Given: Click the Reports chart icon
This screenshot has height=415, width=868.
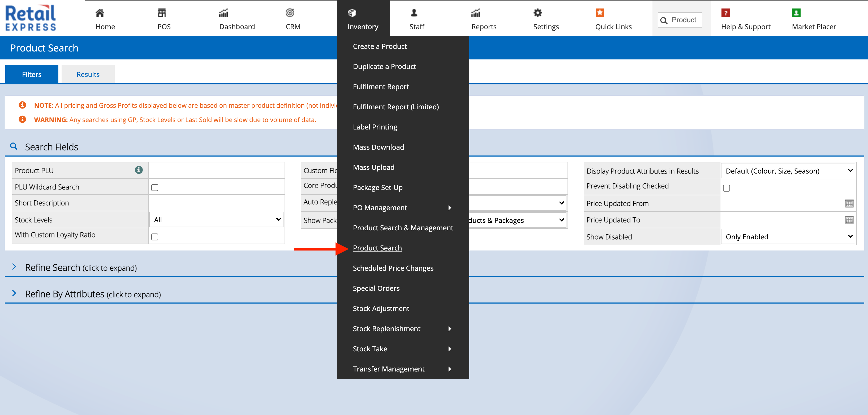Looking at the screenshot, I should pyautogui.click(x=475, y=13).
